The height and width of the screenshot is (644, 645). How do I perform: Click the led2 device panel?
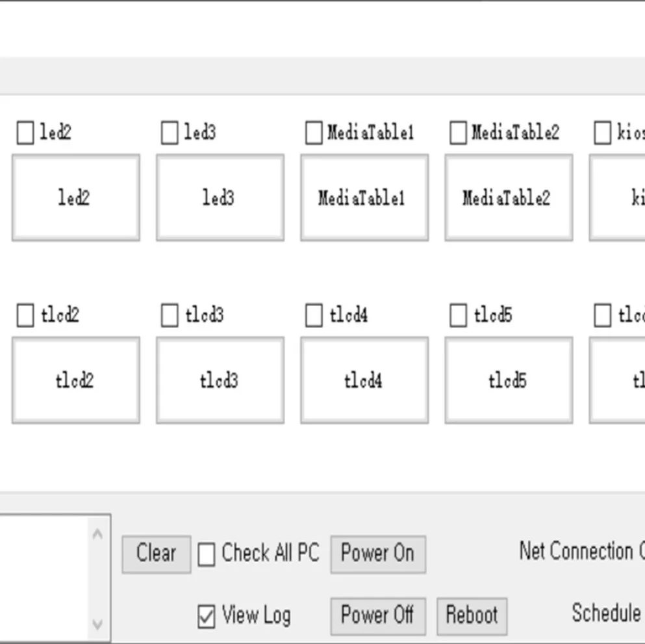click(76, 198)
